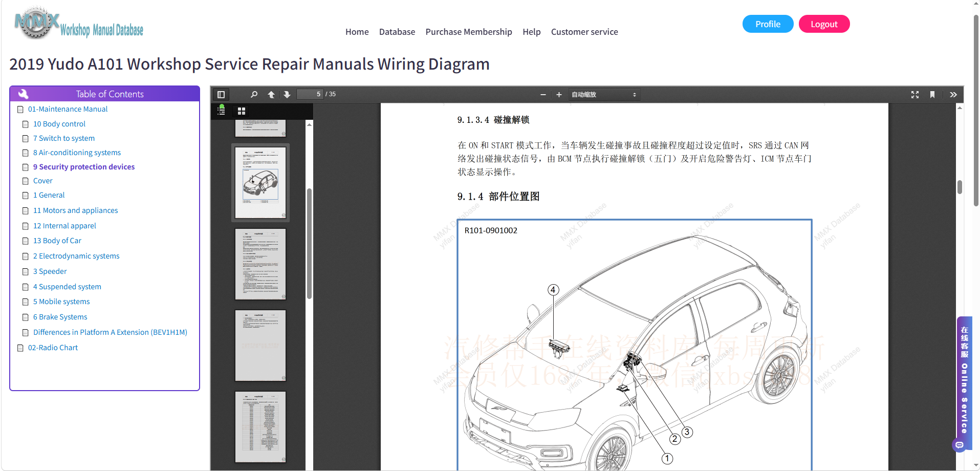Click the browser page scrollbar
Viewport: 980px width, 471px height.
click(x=976, y=110)
